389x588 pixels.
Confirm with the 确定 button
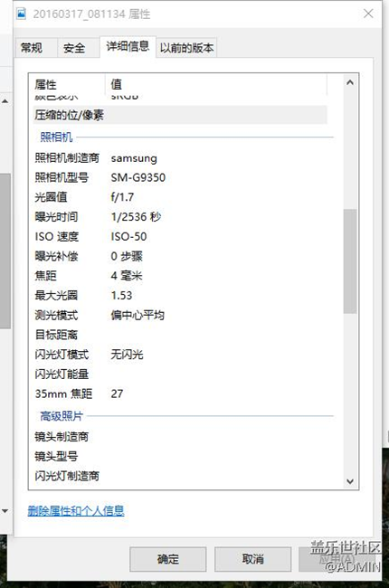pos(168,559)
